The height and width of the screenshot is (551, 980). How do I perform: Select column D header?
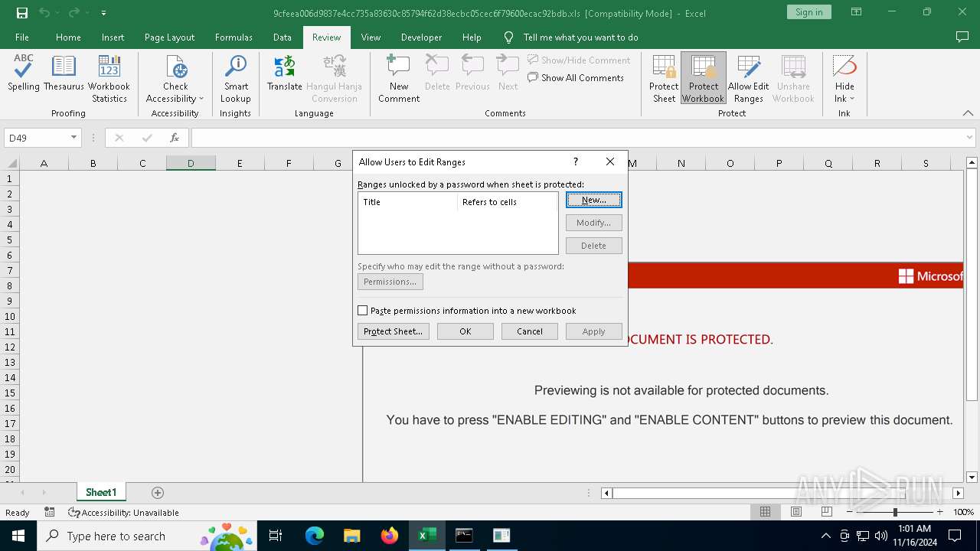[191, 163]
